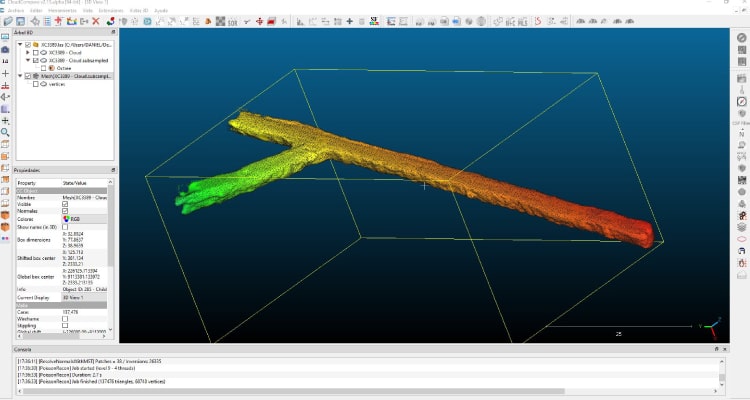
Task: Open the Vista menu
Action: (x=88, y=10)
